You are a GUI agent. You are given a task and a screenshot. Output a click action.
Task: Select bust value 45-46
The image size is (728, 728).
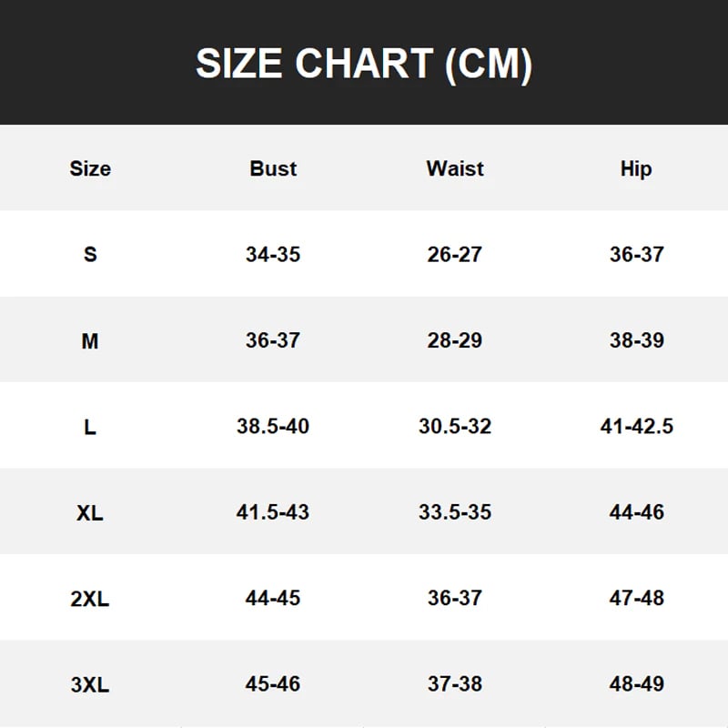coord(273,683)
